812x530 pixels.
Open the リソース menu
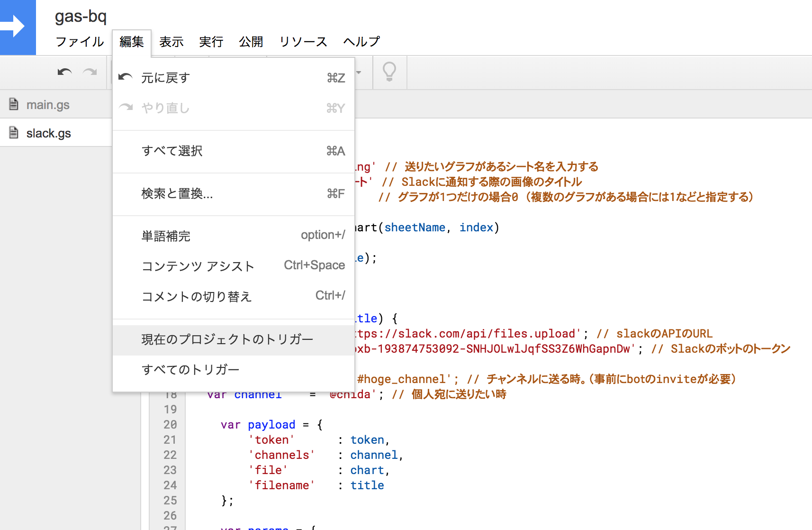pyautogui.click(x=303, y=42)
